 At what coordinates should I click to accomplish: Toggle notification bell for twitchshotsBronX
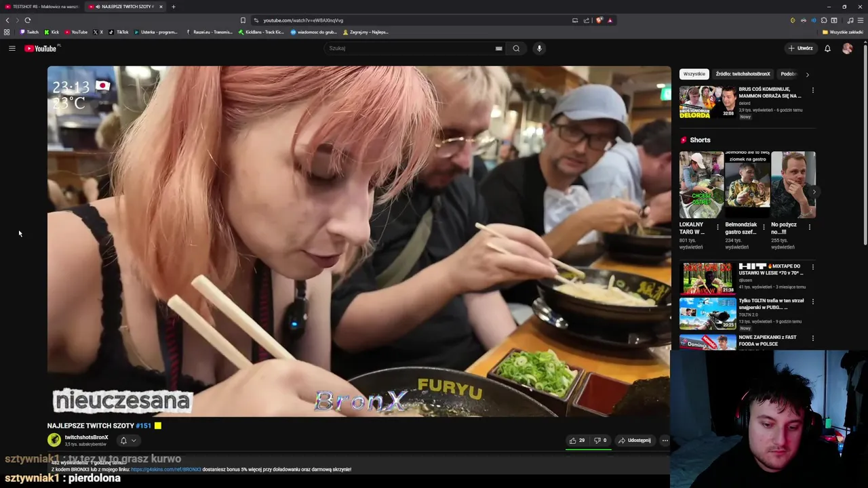(127, 441)
